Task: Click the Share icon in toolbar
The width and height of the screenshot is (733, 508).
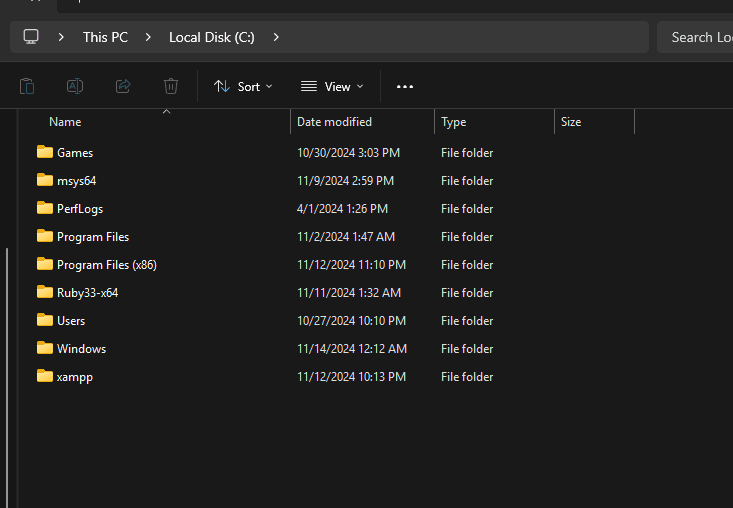Action: click(123, 86)
